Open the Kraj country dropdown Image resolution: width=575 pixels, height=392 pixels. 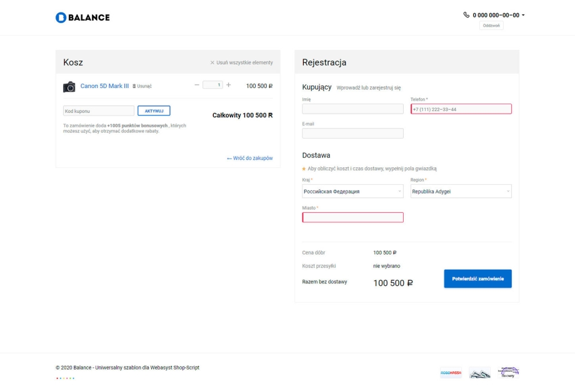352,192
